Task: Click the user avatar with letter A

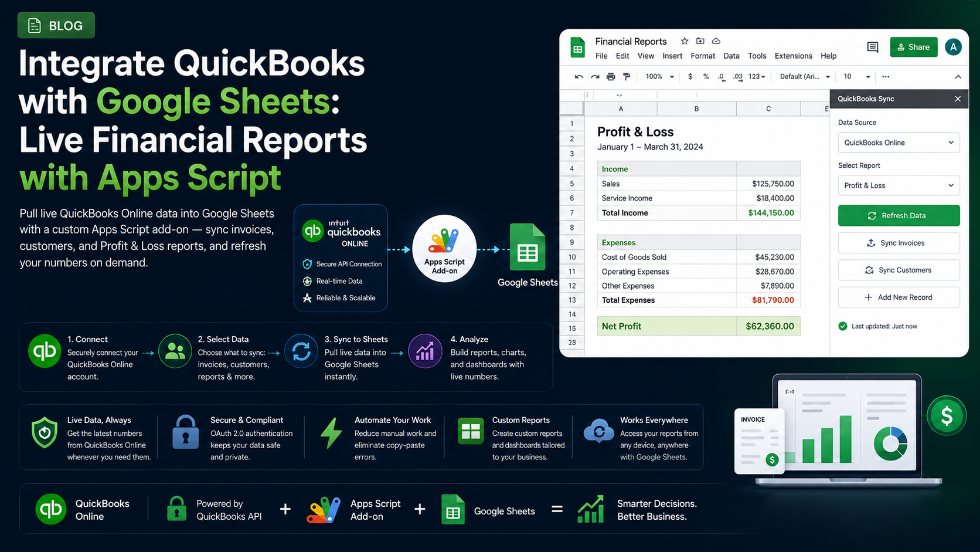Action: 953,47
